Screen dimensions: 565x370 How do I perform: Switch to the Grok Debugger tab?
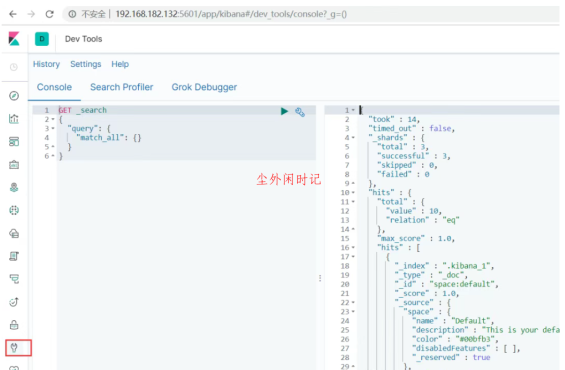click(x=204, y=87)
